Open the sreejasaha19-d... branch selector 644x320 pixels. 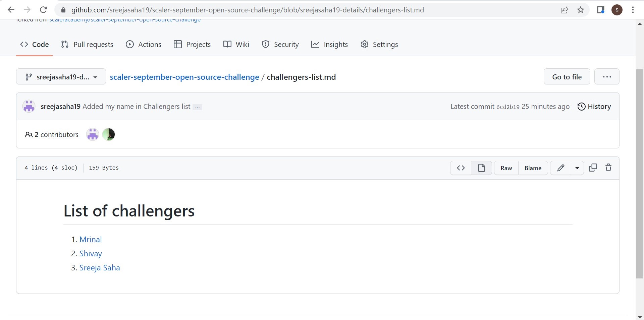pos(61,77)
